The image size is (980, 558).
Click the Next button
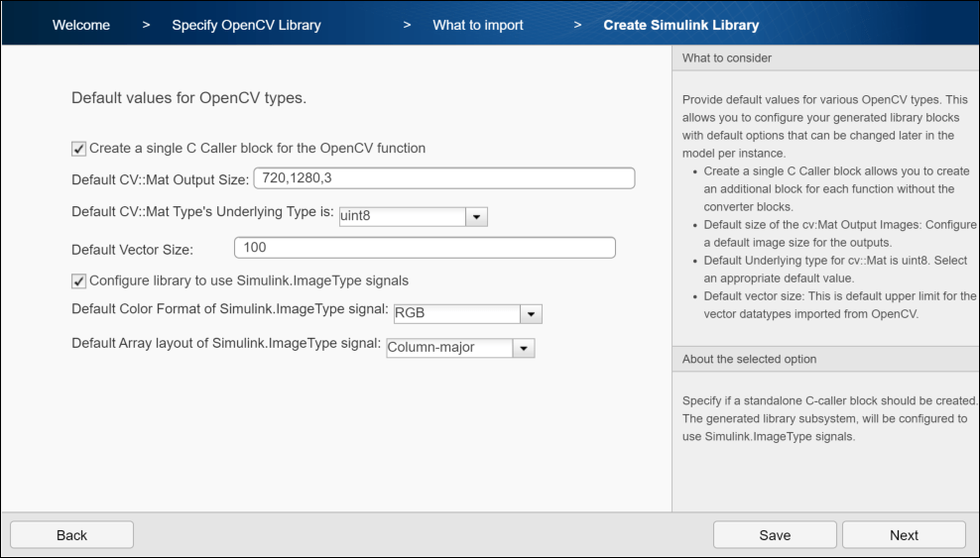(904, 535)
